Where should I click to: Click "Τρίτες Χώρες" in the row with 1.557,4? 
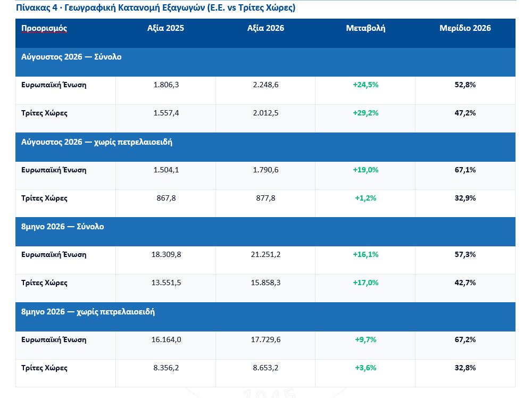click(x=44, y=113)
